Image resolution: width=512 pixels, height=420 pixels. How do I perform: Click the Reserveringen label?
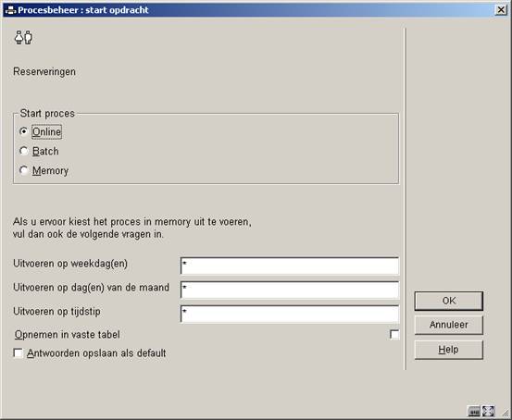tap(44, 71)
